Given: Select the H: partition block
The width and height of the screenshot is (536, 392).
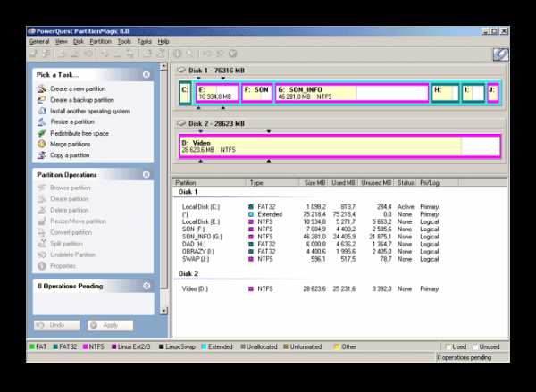Looking at the screenshot, I should (x=445, y=93).
